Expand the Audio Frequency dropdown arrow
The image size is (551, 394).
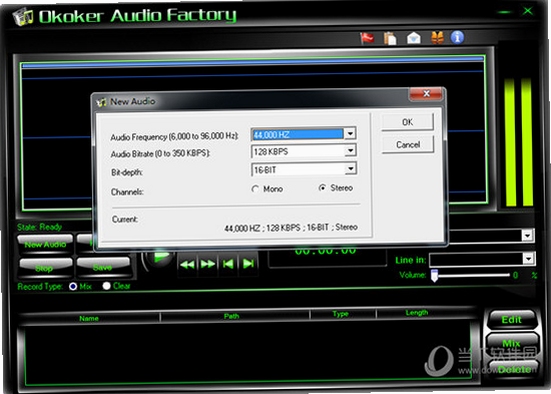350,134
